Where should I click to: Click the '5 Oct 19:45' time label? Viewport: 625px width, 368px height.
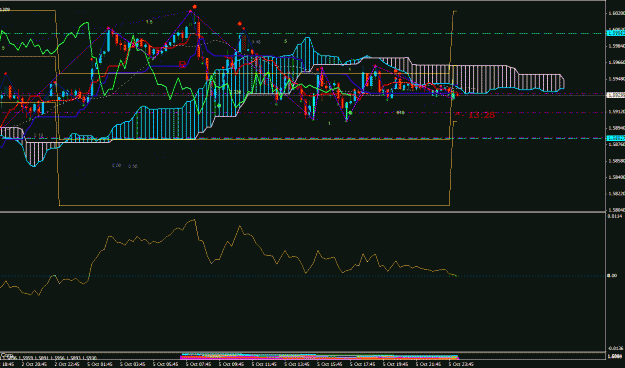point(394,364)
